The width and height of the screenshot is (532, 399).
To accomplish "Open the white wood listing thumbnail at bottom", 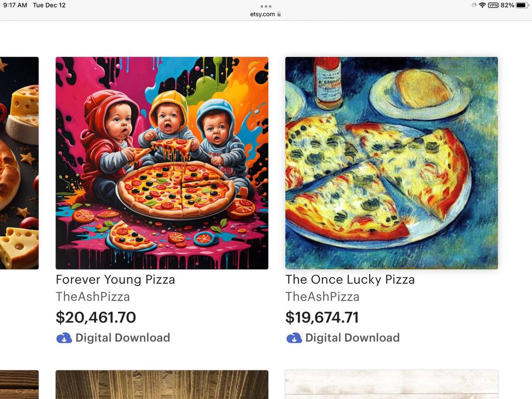I will coord(391,384).
